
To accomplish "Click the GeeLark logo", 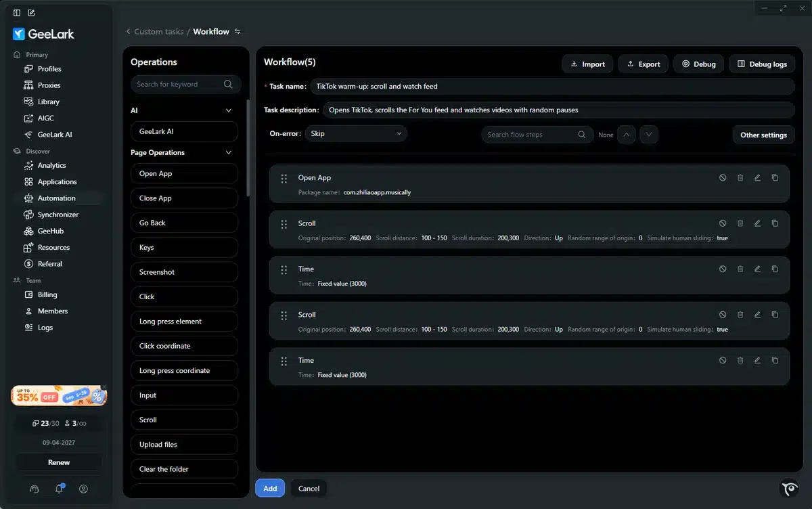I will (x=43, y=34).
